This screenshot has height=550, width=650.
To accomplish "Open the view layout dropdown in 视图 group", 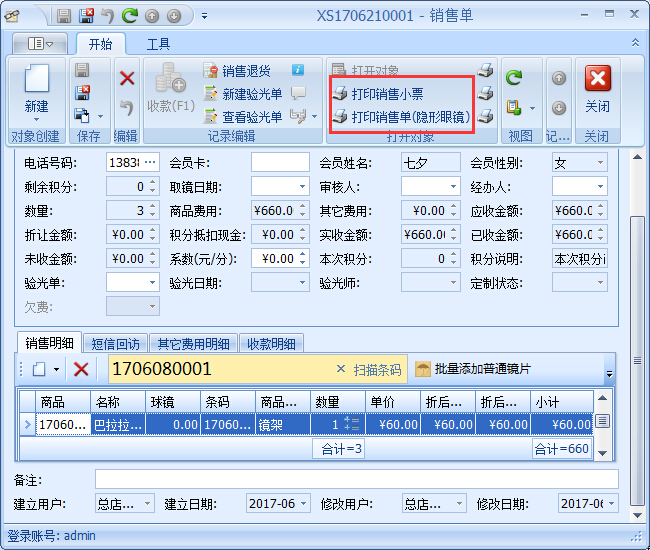I will click(532, 109).
